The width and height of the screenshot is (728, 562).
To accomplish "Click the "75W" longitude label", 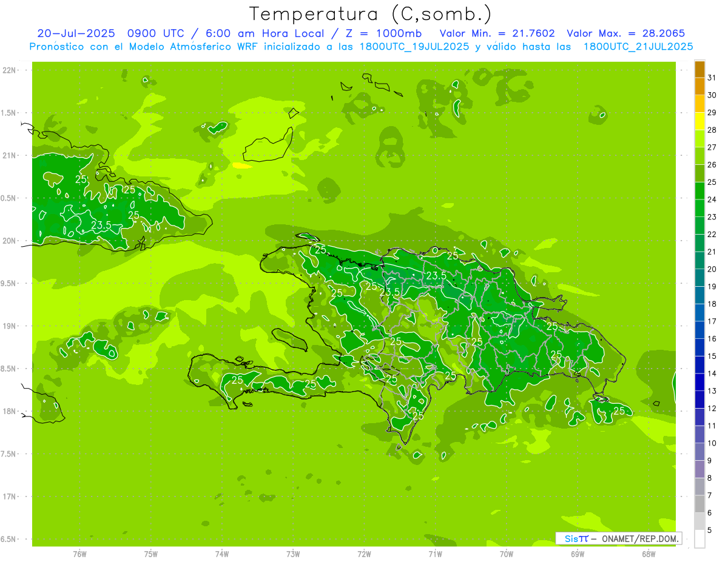I will (150, 554).
